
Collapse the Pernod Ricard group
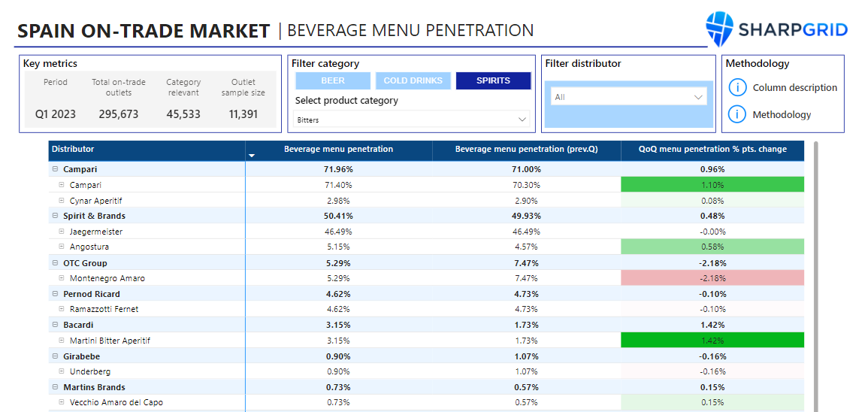56,294
